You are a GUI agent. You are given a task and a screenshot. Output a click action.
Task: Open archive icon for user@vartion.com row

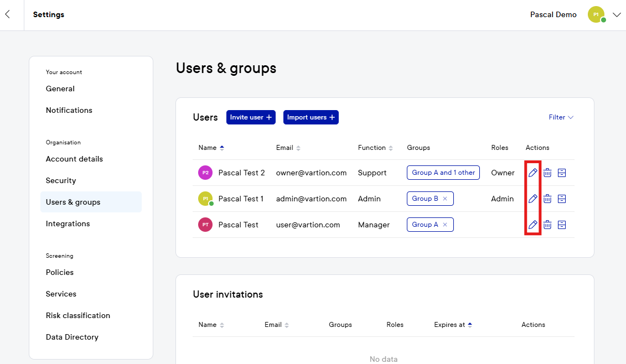pos(562,225)
